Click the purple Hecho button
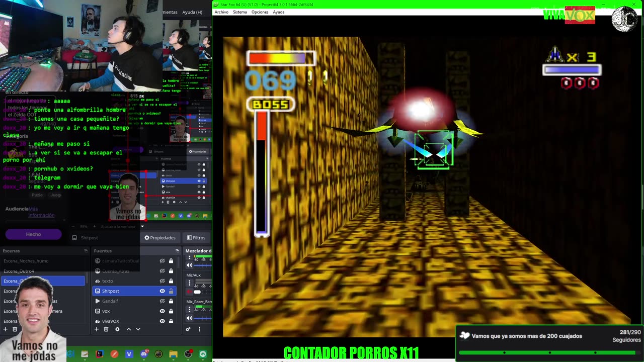The width and height of the screenshot is (644, 362). click(33, 234)
